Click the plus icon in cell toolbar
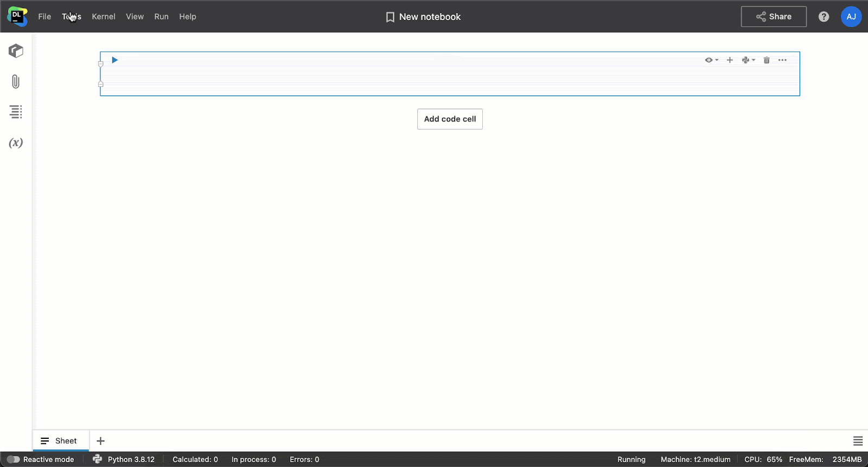Viewport: 868px width, 467px height. (x=730, y=60)
